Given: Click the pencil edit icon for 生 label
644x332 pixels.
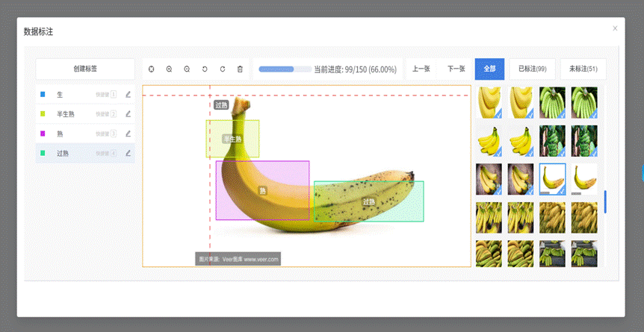Looking at the screenshot, I should pyautogui.click(x=128, y=95).
